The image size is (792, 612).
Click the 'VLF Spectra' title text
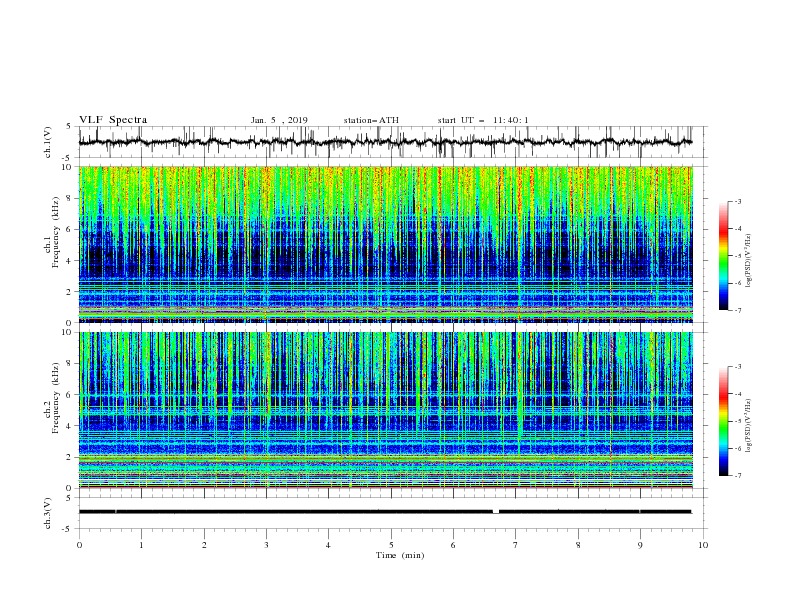(x=113, y=120)
